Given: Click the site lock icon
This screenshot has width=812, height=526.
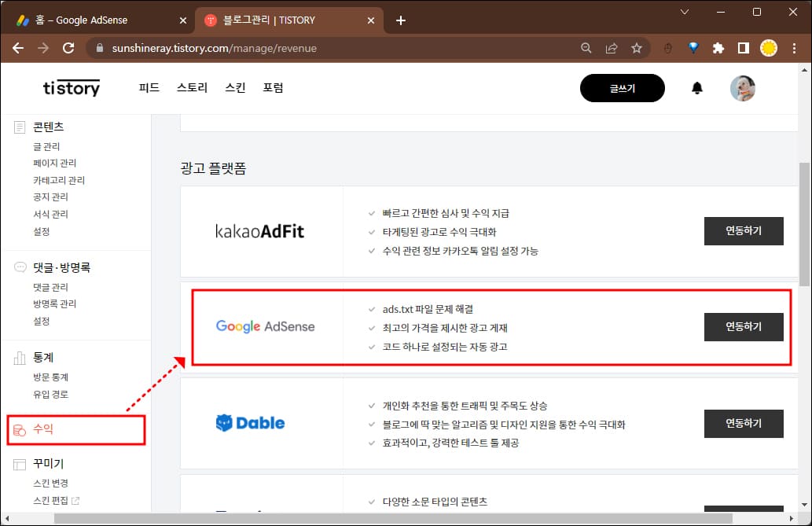Looking at the screenshot, I should pos(100,48).
